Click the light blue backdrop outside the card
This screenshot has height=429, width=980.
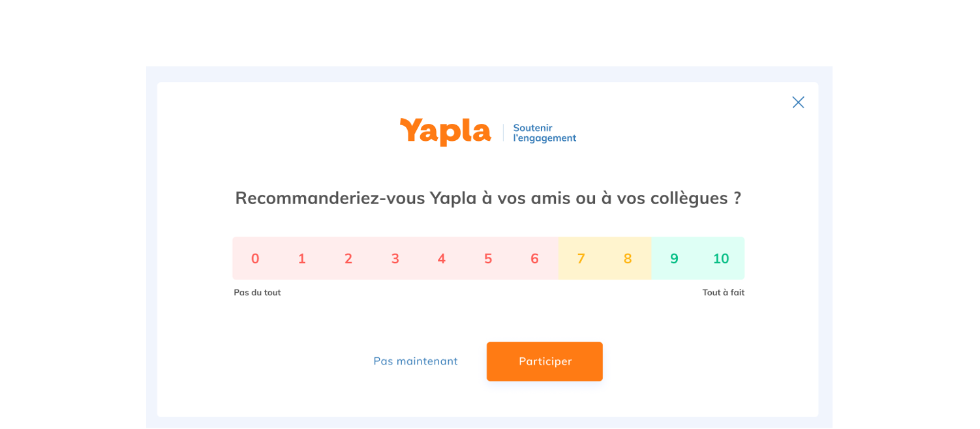151,248
